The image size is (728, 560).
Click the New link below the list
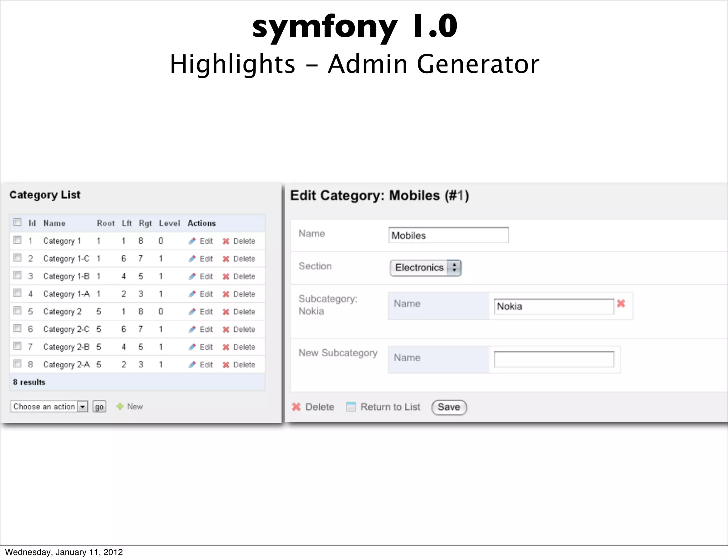point(135,406)
